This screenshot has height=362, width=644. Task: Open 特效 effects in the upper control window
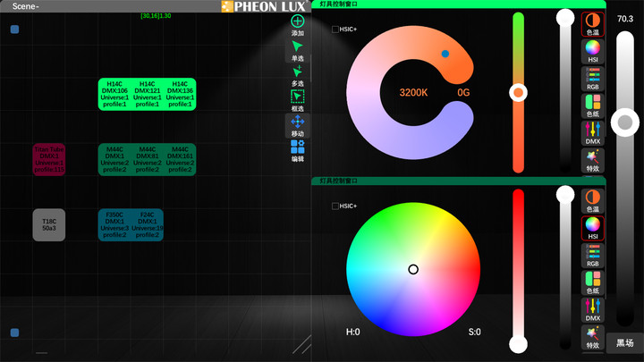pos(593,158)
